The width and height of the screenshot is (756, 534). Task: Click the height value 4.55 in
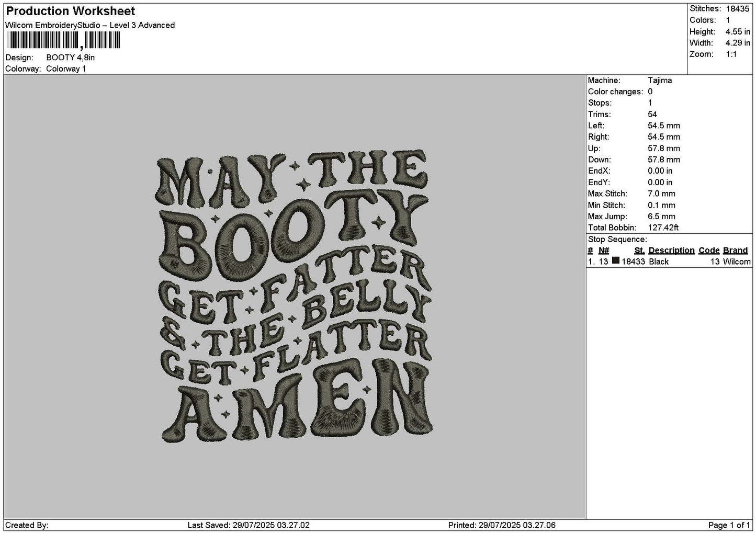[x=738, y=31]
